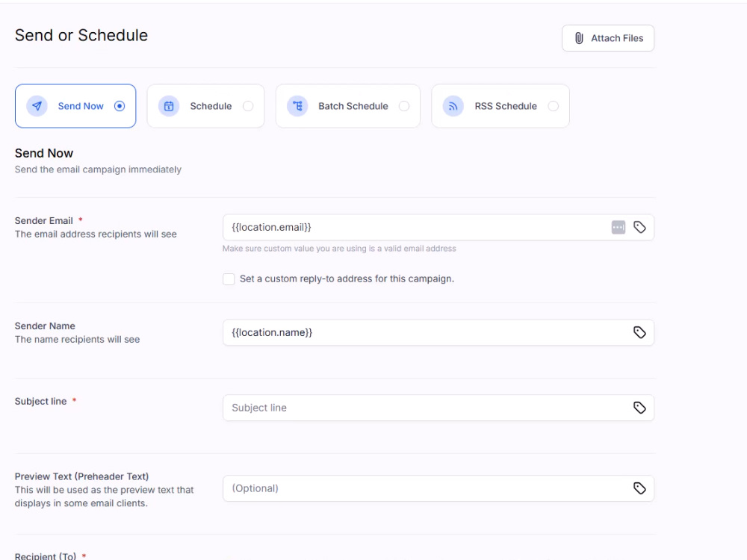Click the Batch Schedule tree icon
Image resolution: width=747 pixels, height=560 pixels.
[297, 106]
